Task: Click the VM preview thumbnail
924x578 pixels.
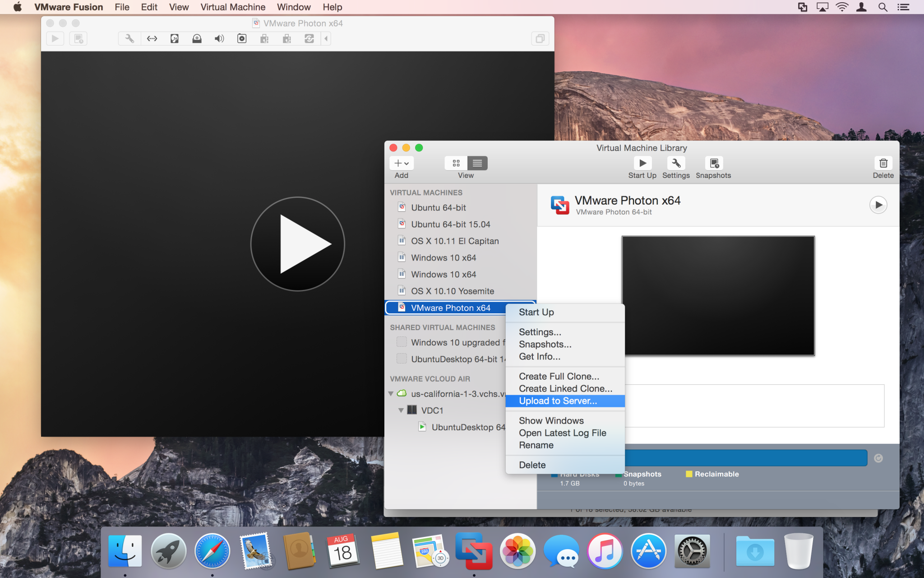Action: 718,296
